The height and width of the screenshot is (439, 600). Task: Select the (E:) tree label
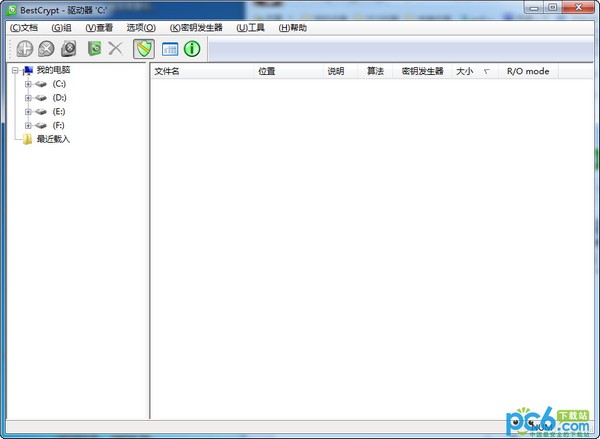[59, 111]
